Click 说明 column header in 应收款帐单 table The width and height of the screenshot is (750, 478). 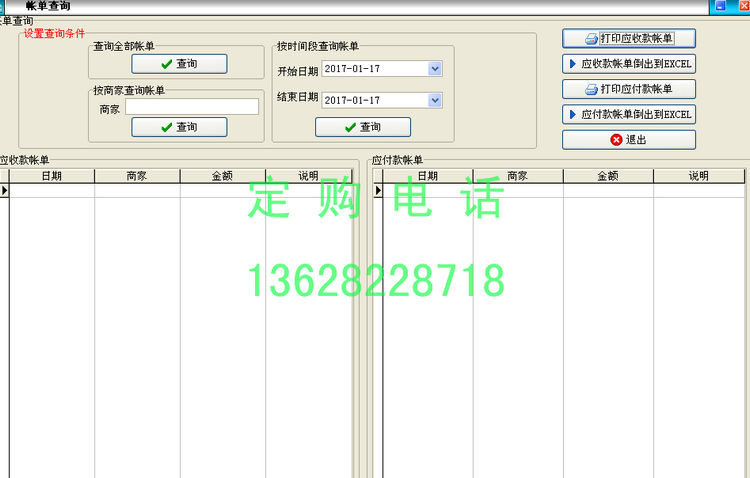(309, 176)
